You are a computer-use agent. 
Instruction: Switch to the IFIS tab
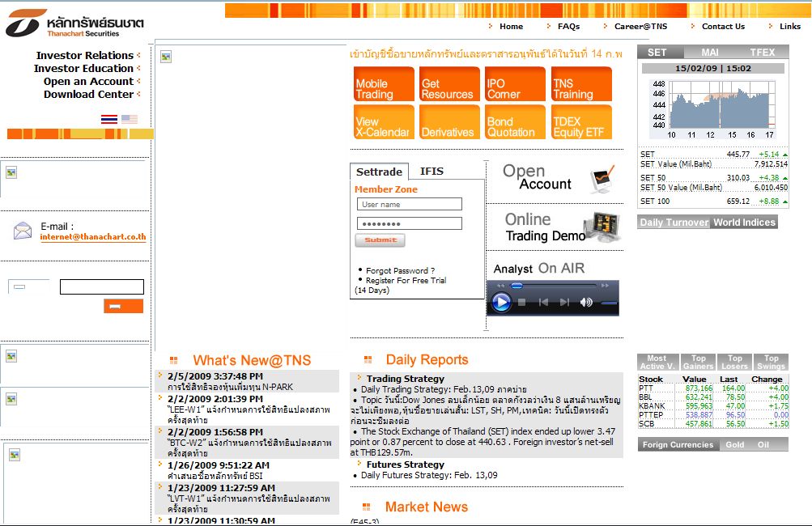click(x=432, y=171)
